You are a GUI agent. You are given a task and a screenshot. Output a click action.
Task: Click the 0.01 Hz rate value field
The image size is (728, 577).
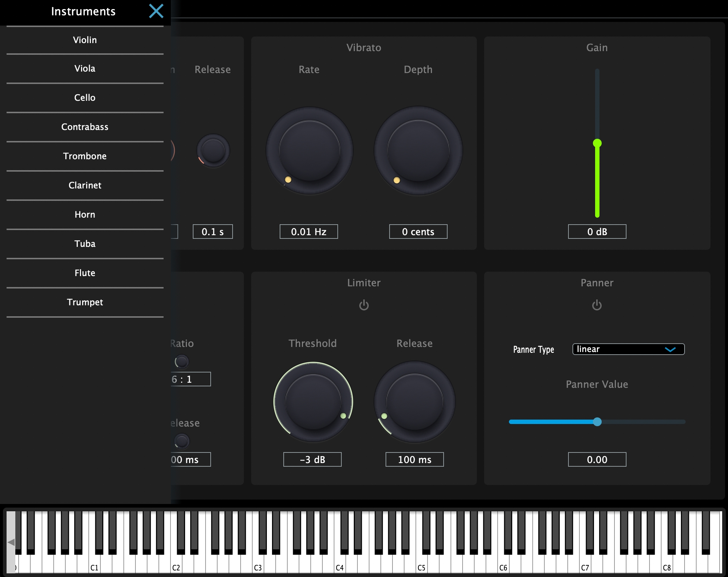pos(309,232)
